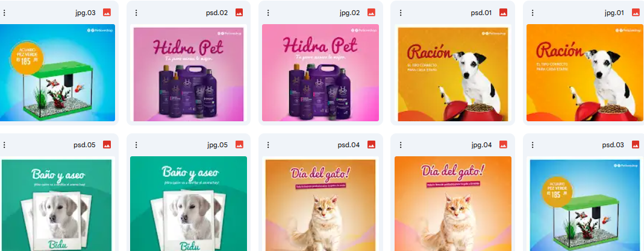Open more options for psd.03 file
The image size is (644, 251).
[x=533, y=145]
